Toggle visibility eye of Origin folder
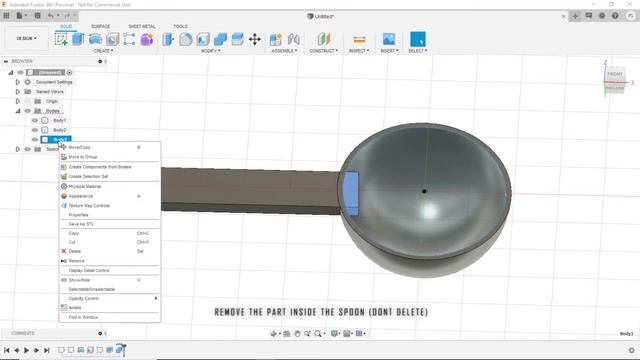The image size is (640, 360). (x=28, y=101)
